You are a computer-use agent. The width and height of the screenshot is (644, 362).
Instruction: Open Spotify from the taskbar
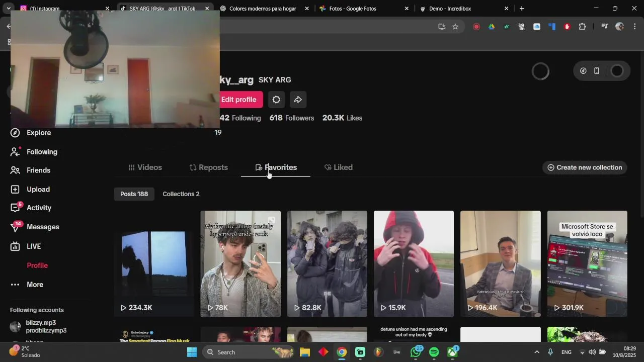[x=434, y=352]
